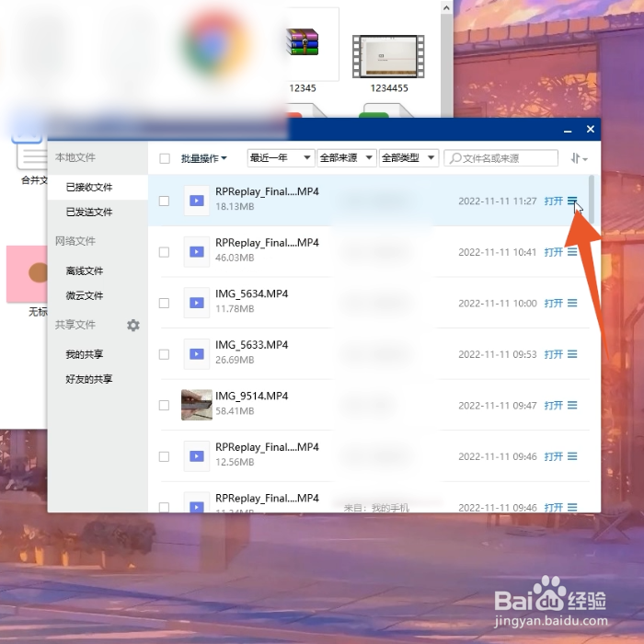Open 最近一年 time range dropdown
The width and height of the screenshot is (644, 644).
pyautogui.click(x=281, y=158)
